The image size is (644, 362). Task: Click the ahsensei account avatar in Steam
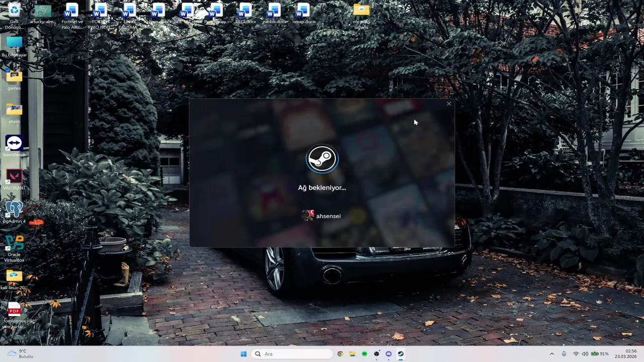(x=307, y=216)
